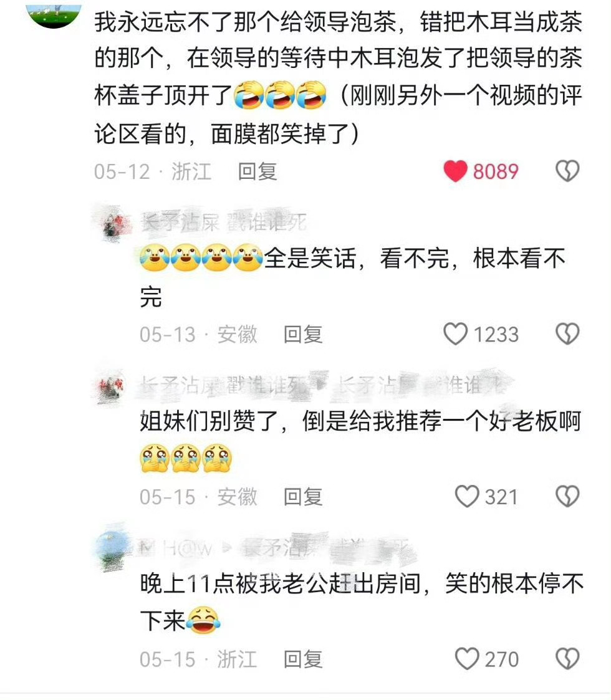Image resolution: width=611 pixels, height=700 pixels.
Task: Unlike the top comment with 8089 likes
Action: coord(455,171)
